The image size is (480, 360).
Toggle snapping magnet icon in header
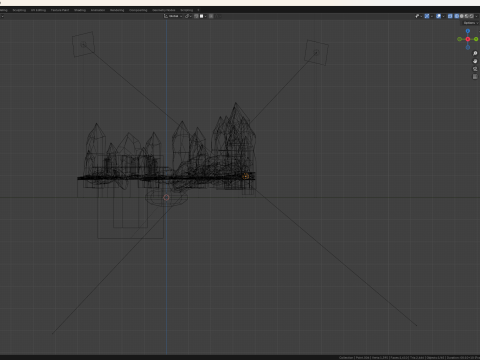[x=196, y=16]
